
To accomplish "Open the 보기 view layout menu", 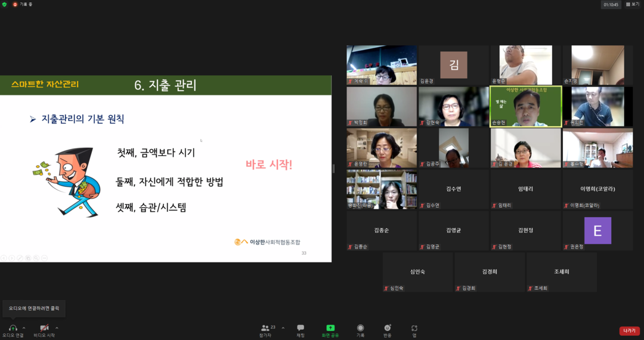I will click(x=633, y=5).
